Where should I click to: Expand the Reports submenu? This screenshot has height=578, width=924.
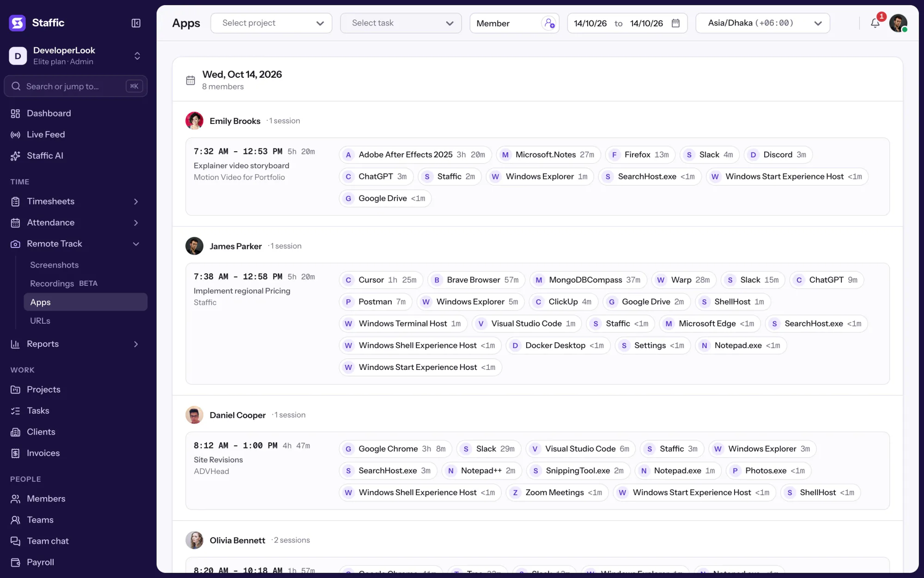(x=136, y=344)
